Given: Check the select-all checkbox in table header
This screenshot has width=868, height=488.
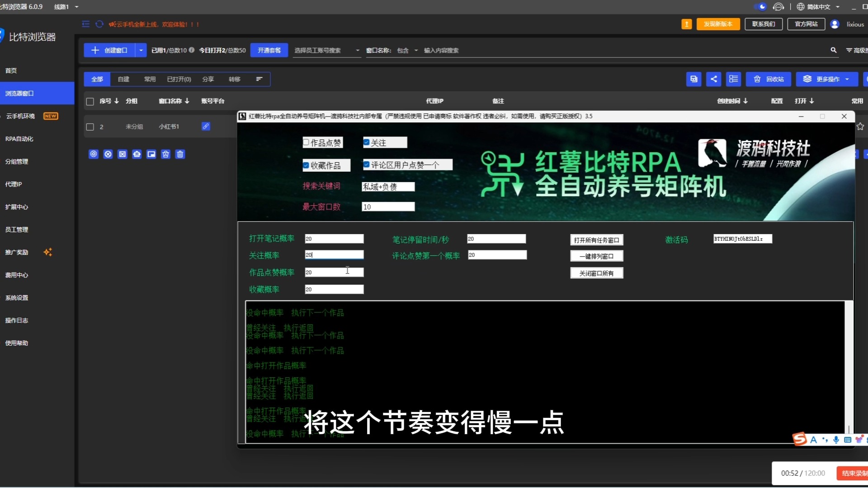Looking at the screenshot, I should pos(90,101).
